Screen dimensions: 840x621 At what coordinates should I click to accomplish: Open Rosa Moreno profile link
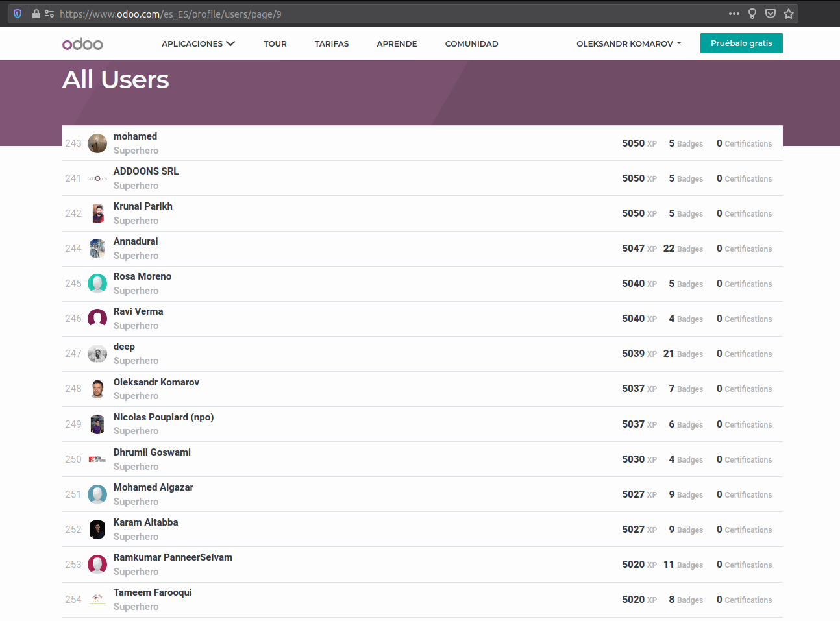tap(142, 276)
